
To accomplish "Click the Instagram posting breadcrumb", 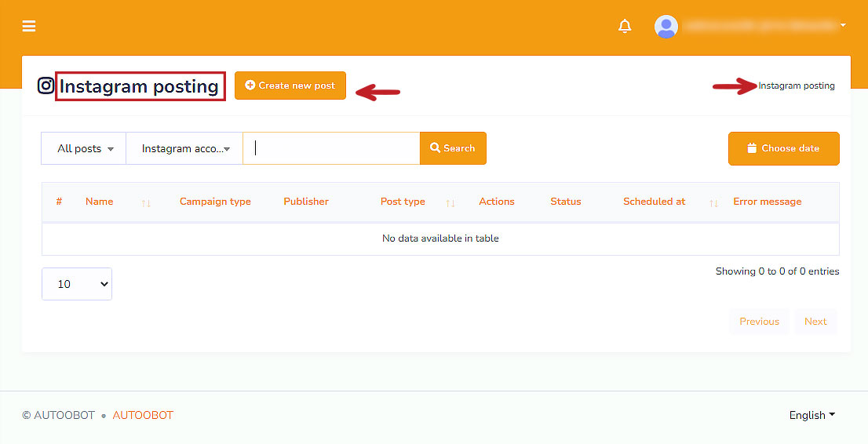I will (x=797, y=86).
